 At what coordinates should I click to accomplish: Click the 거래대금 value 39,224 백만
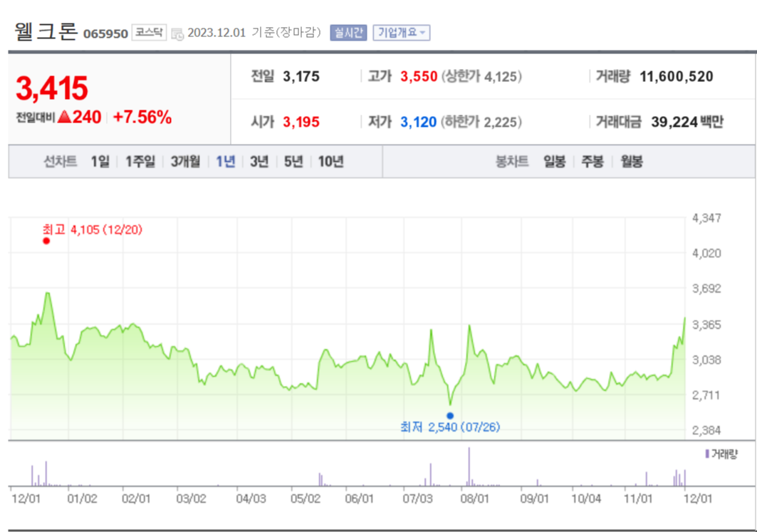687,122
